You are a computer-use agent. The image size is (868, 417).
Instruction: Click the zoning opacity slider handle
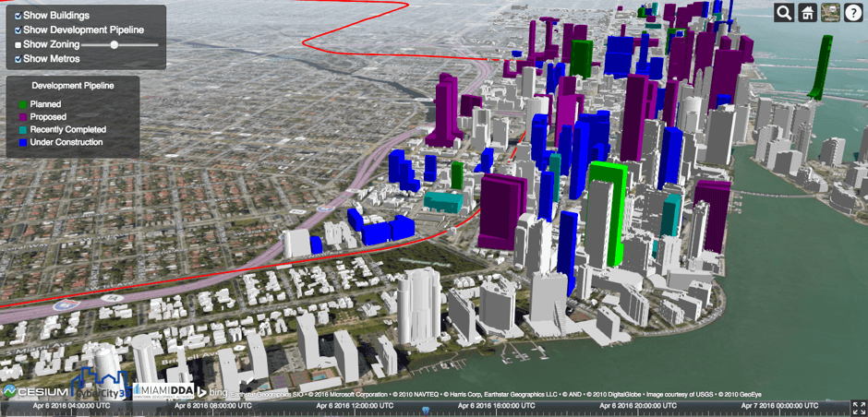[115, 44]
